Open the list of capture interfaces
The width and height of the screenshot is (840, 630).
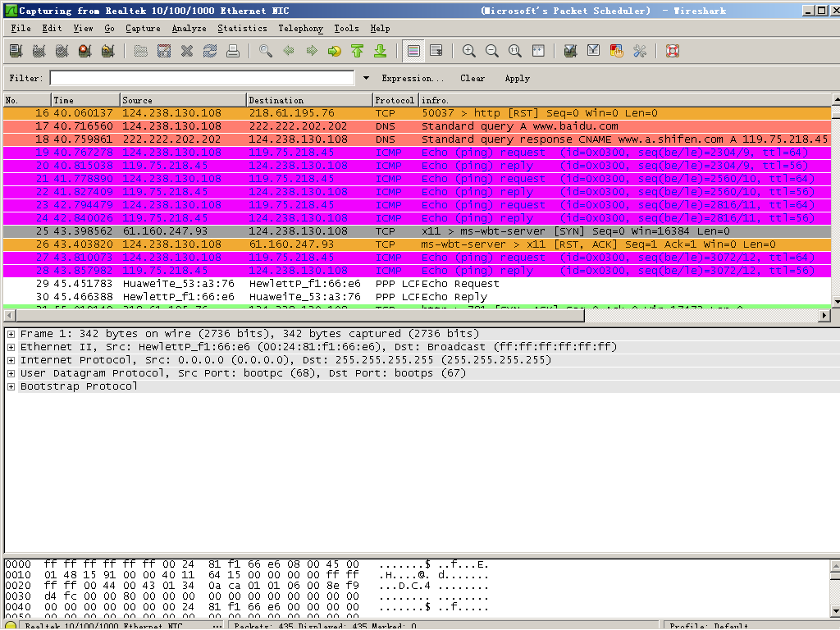tap(16, 51)
